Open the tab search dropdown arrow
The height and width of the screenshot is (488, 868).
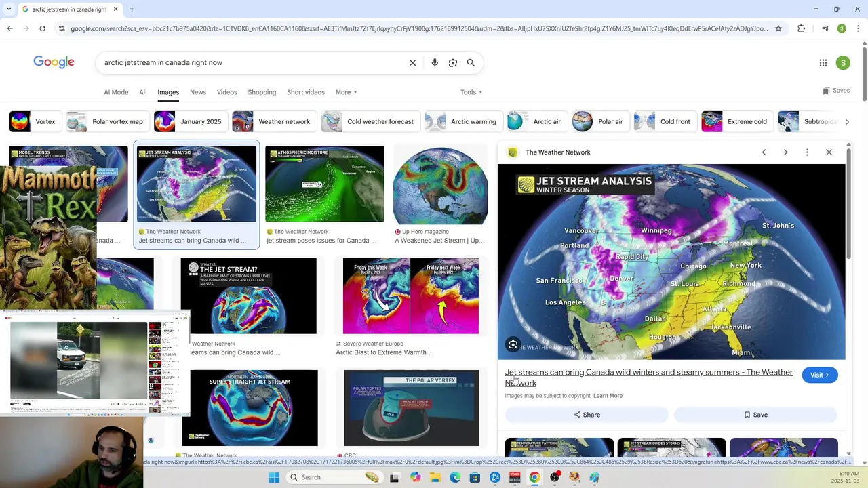9,9
